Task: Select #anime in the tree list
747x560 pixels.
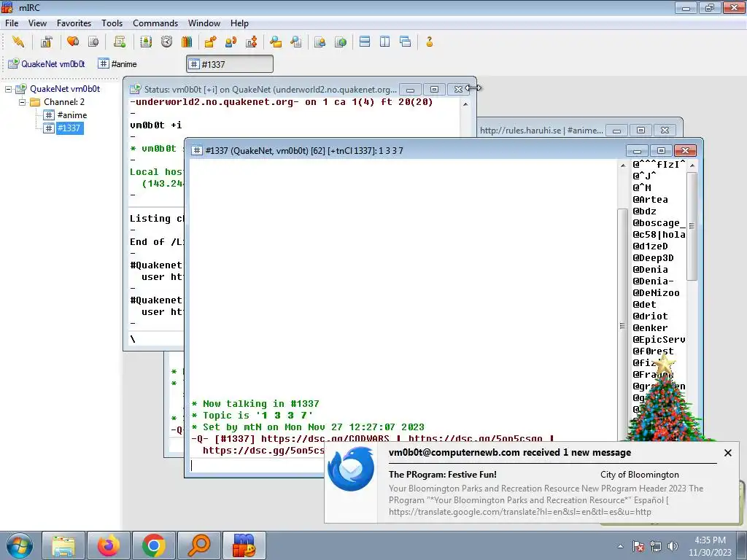Action: (72, 114)
